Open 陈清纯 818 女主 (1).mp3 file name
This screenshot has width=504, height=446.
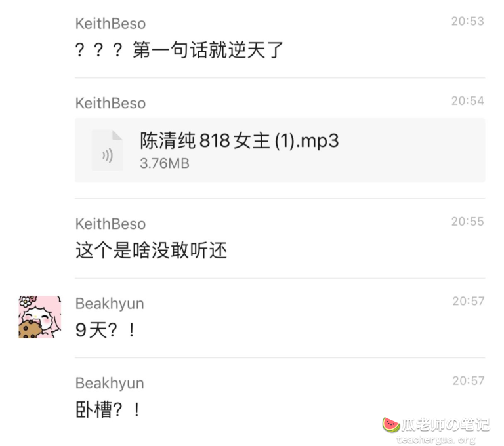pos(240,140)
